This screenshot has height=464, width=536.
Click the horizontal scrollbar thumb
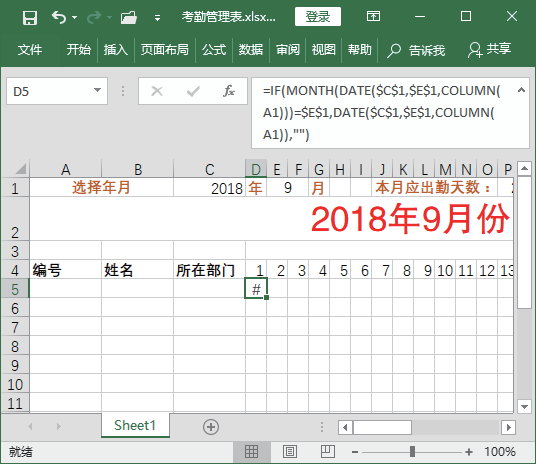click(382, 427)
